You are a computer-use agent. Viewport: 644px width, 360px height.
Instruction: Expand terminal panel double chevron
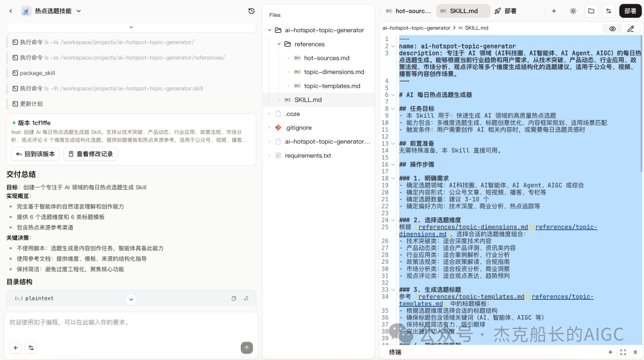click(636, 352)
